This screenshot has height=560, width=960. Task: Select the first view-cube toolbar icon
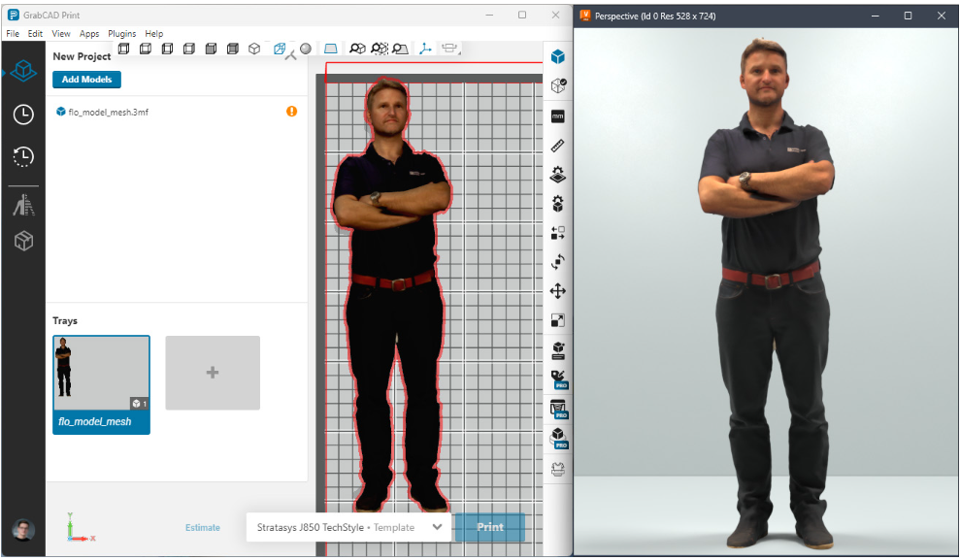click(123, 49)
